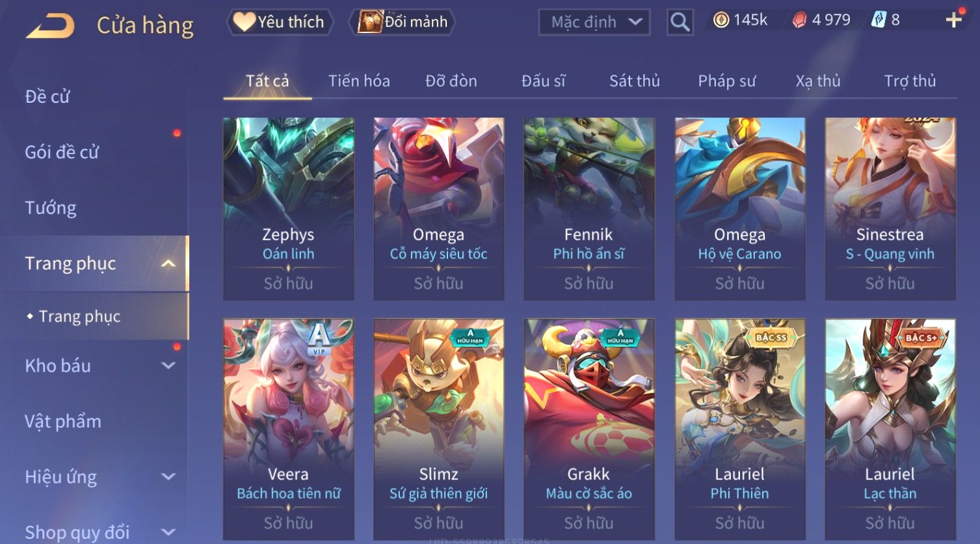Switch to the Tiến hóa tab

pos(359,81)
